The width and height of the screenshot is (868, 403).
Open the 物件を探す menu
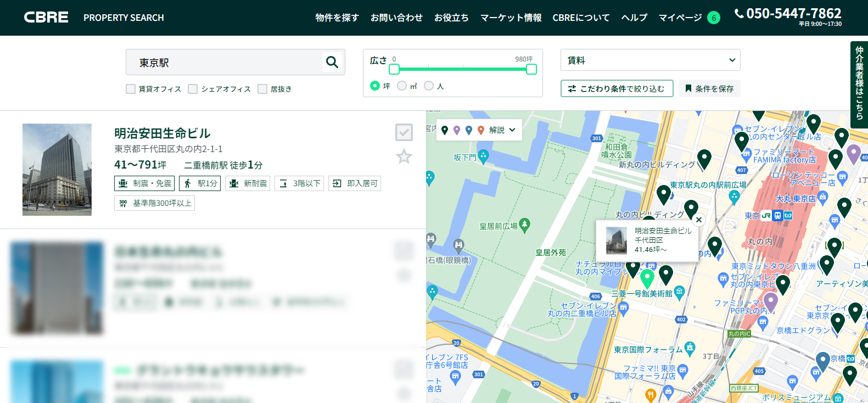[x=337, y=18]
